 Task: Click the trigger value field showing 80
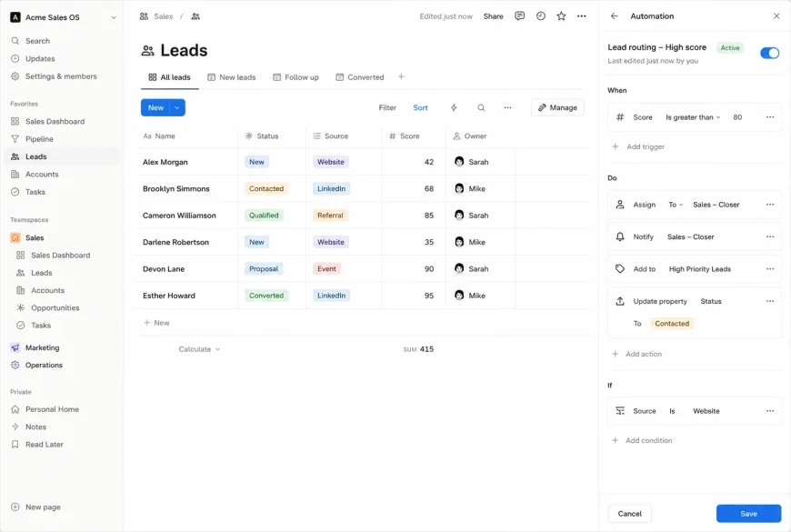pyautogui.click(x=737, y=117)
